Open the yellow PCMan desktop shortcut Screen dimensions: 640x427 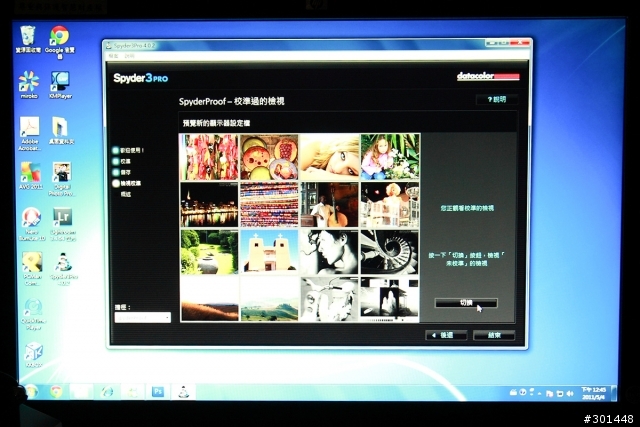pyautogui.click(x=32, y=268)
